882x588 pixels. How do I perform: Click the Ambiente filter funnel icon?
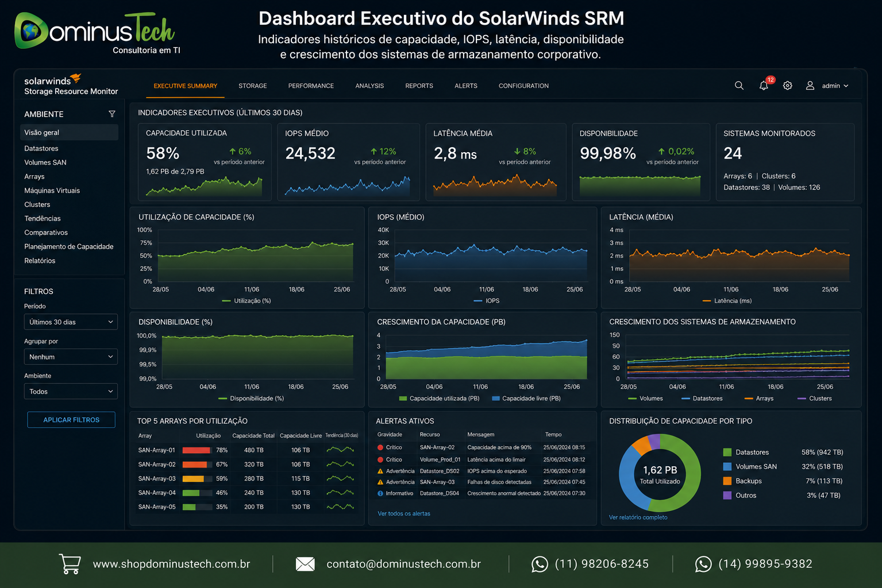tap(112, 114)
